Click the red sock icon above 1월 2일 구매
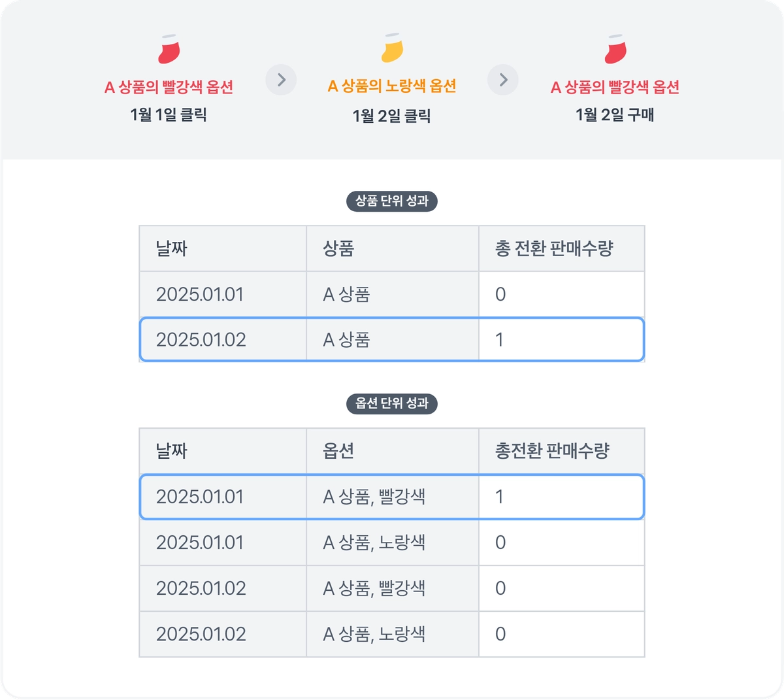The width and height of the screenshot is (784, 700). coord(615,49)
